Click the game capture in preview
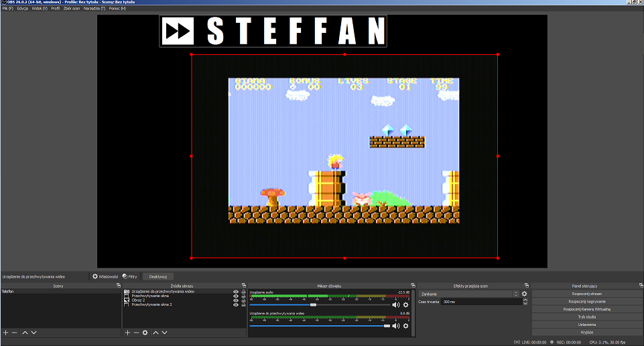 click(x=344, y=156)
